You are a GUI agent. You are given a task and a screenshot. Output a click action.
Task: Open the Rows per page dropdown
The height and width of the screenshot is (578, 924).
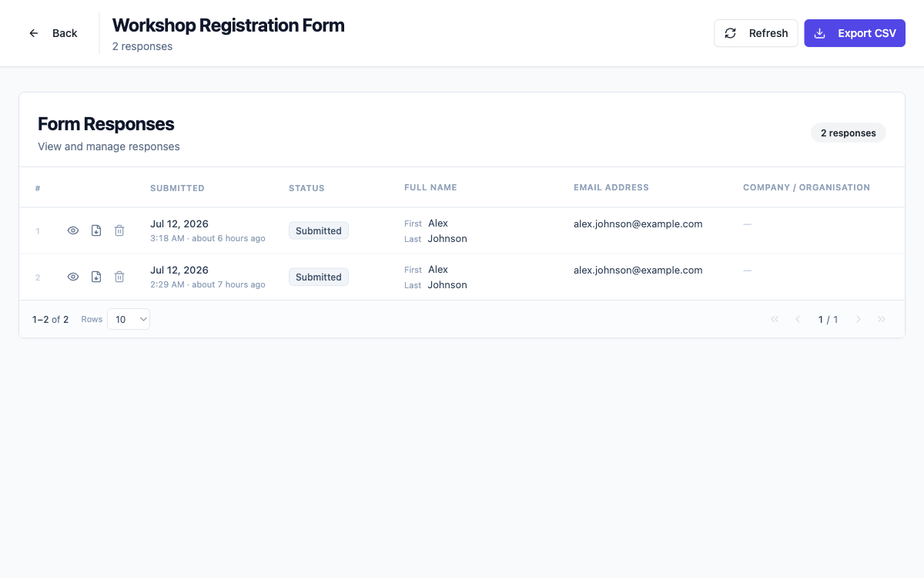click(x=129, y=319)
